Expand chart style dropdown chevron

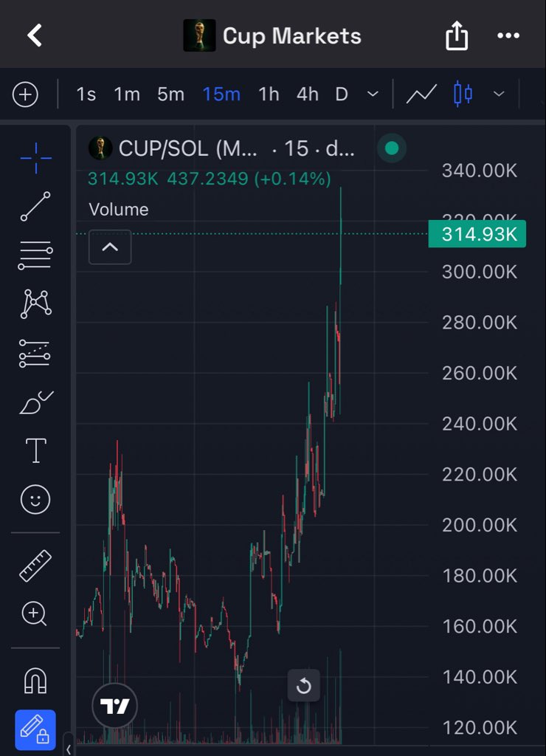pos(500,94)
